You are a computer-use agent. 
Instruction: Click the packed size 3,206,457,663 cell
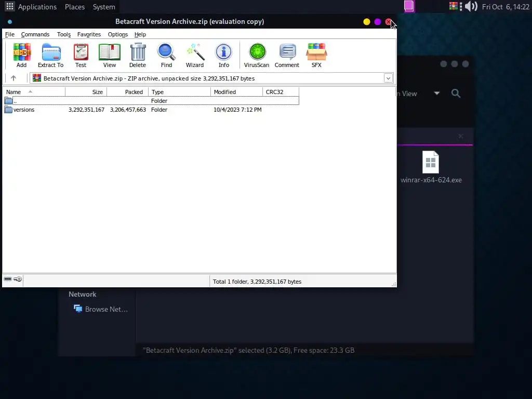pyautogui.click(x=128, y=110)
